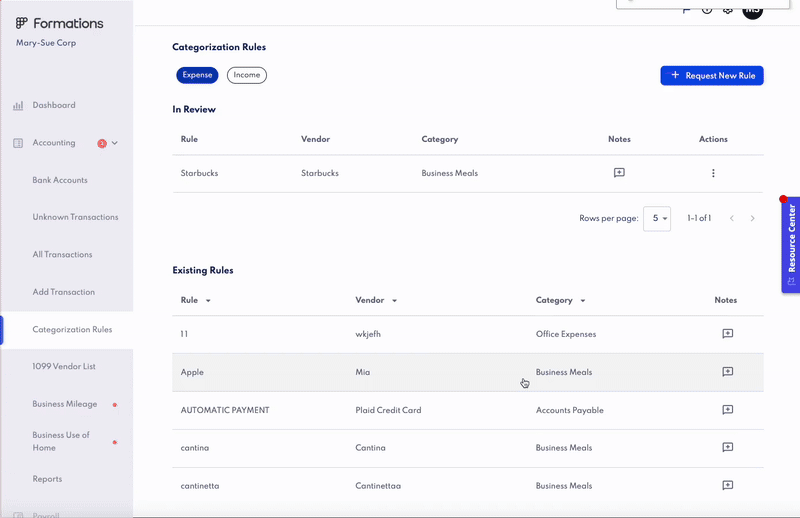Click the Cantina vendor cell
Image resolution: width=800 pixels, height=518 pixels.
pyautogui.click(x=370, y=448)
